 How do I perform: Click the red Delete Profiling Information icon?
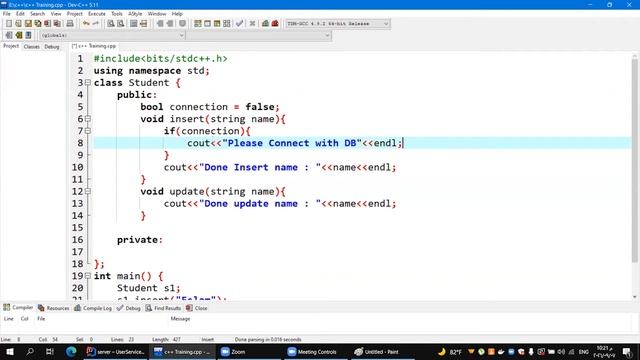pyautogui.click(x=275, y=24)
